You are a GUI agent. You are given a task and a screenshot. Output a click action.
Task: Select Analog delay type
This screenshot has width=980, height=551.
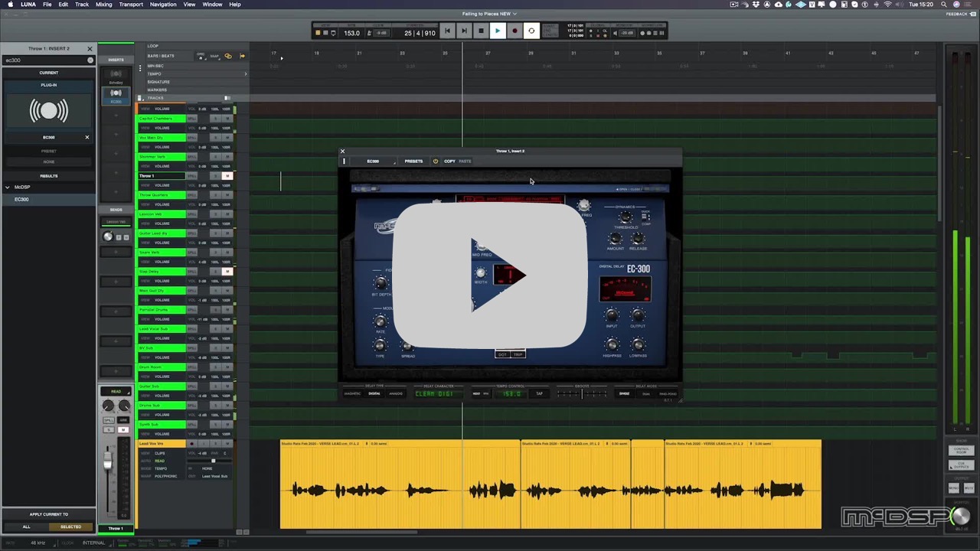396,394
